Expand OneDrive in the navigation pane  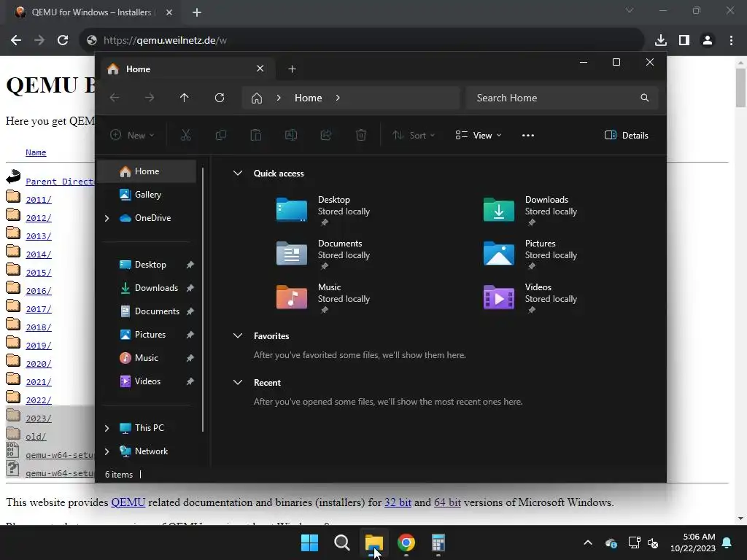point(107,218)
